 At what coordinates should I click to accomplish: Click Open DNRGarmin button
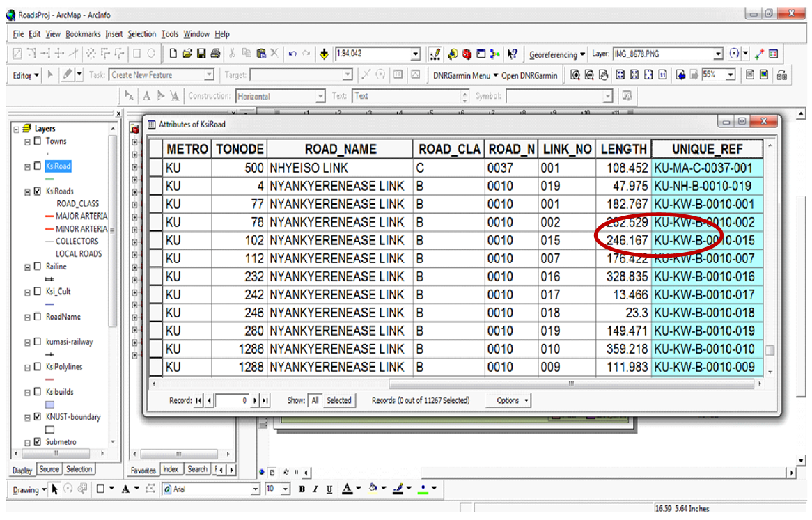[x=529, y=75]
